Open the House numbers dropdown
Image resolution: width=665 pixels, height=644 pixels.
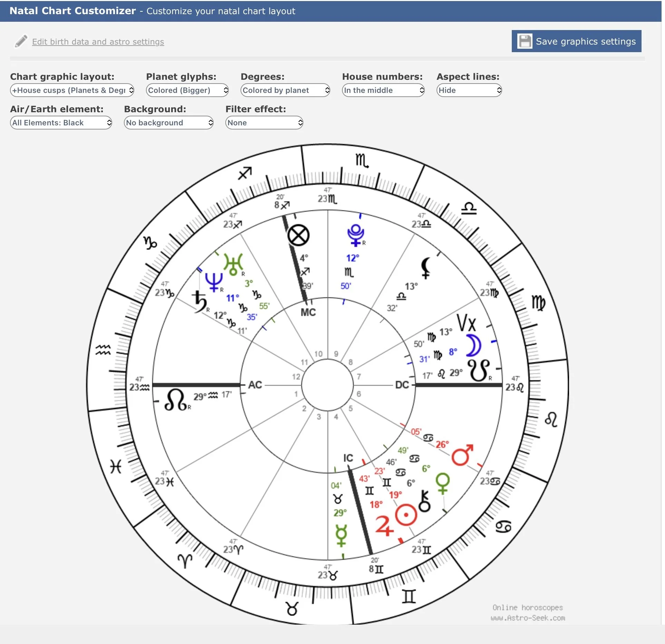pos(383,90)
